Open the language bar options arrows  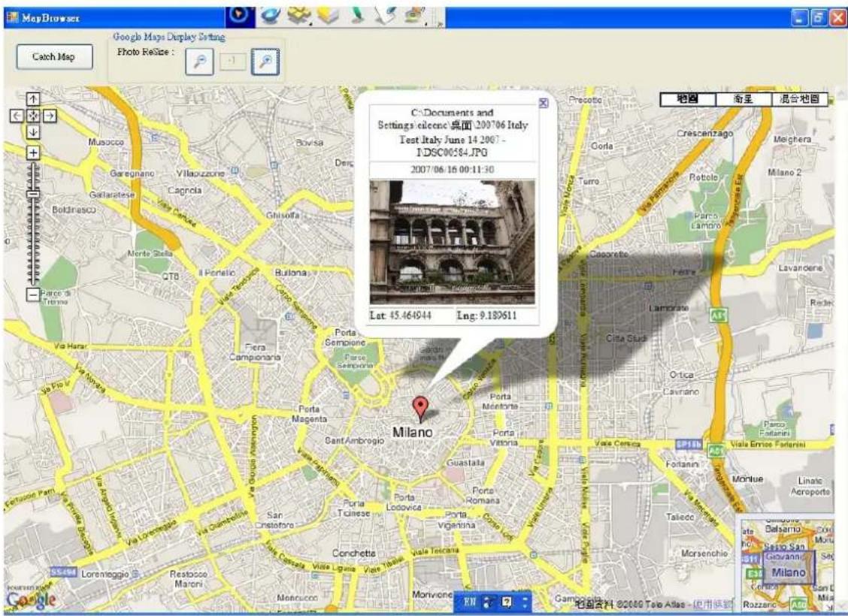525,602
